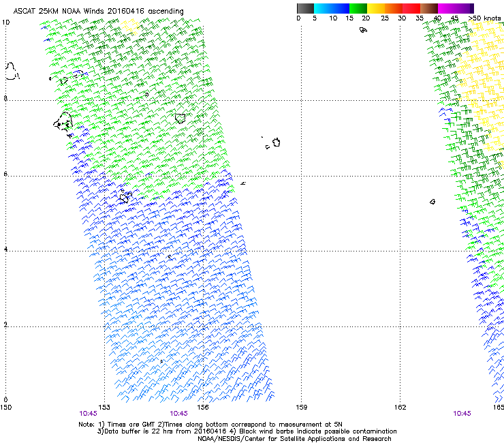Image resolution: width=504 pixels, height=443 pixels.
Task: Click the purple '10:45' time near 165
Action: [462, 414]
